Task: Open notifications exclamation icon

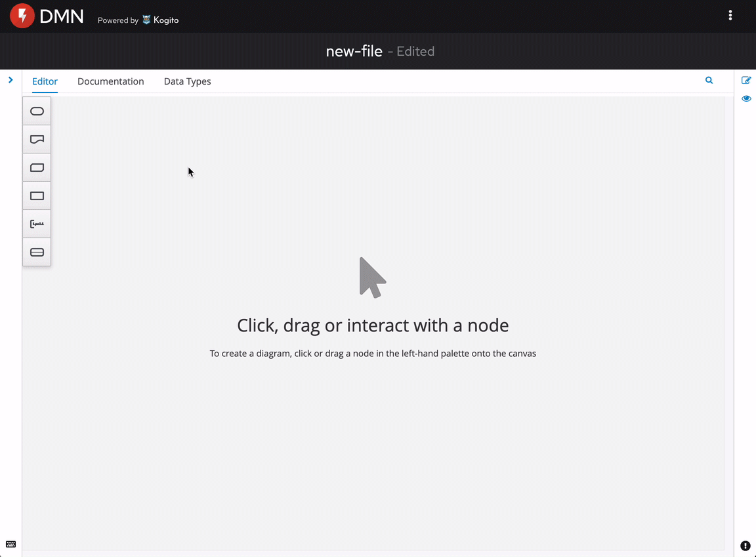Action: [745, 546]
